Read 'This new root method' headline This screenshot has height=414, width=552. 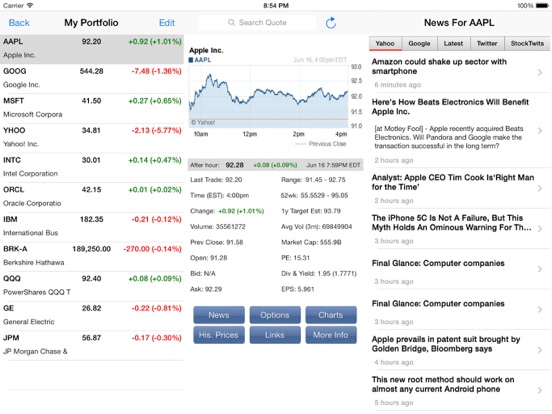pyautogui.click(x=443, y=384)
